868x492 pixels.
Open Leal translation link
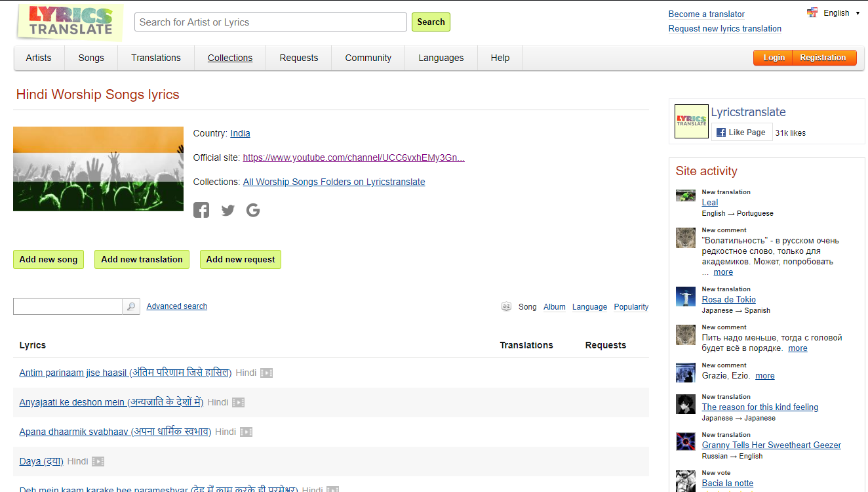(710, 203)
